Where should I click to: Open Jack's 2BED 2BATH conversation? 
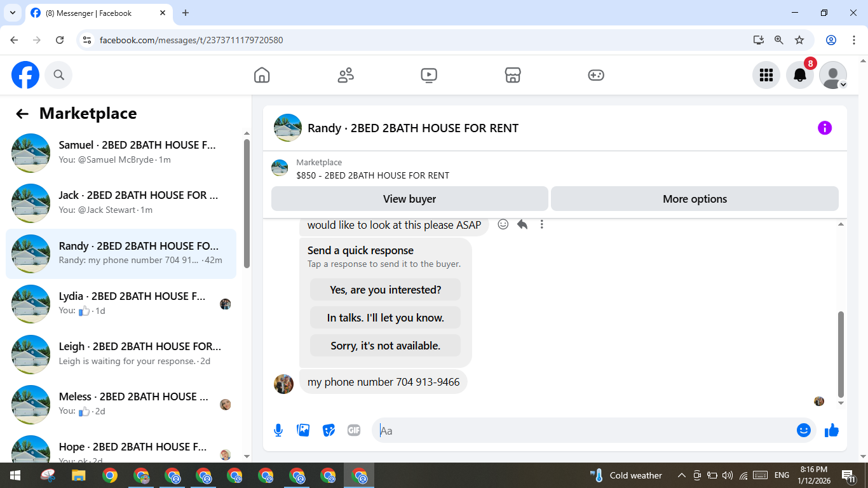(121, 203)
